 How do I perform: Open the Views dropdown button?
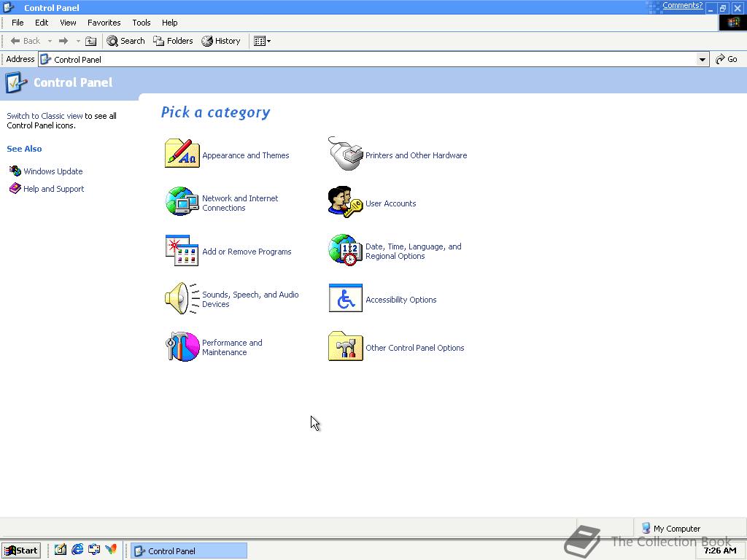pos(262,42)
